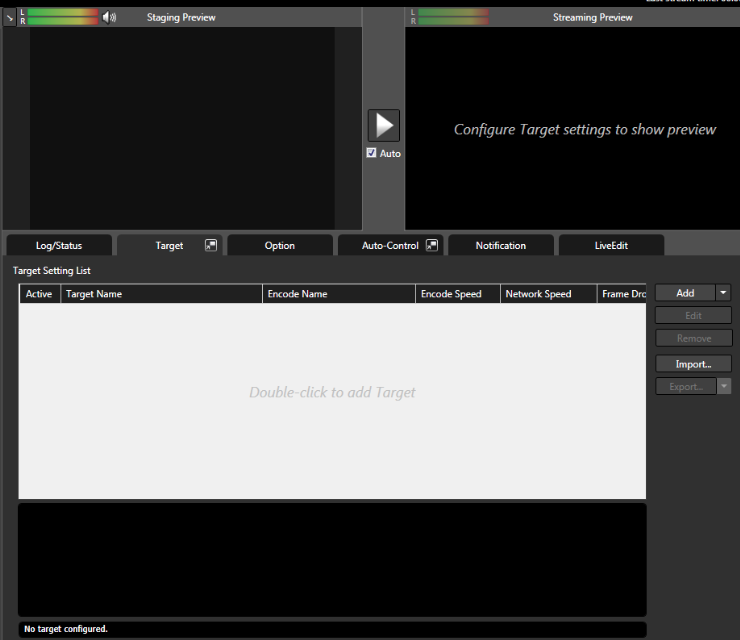Select the Target tab
Viewport: 740px width, 640px height.
click(x=169, y=245)
